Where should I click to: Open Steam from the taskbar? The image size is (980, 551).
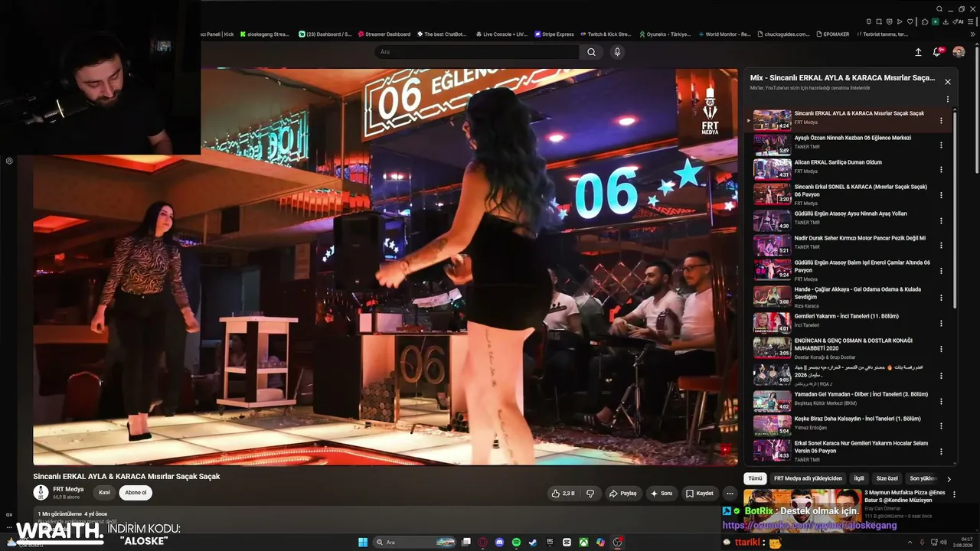click(533, 542)
